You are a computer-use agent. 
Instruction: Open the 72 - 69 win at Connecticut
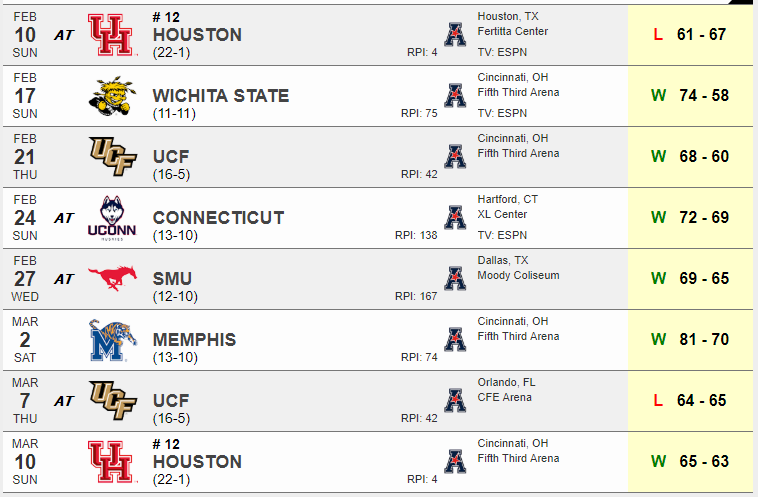704,217
